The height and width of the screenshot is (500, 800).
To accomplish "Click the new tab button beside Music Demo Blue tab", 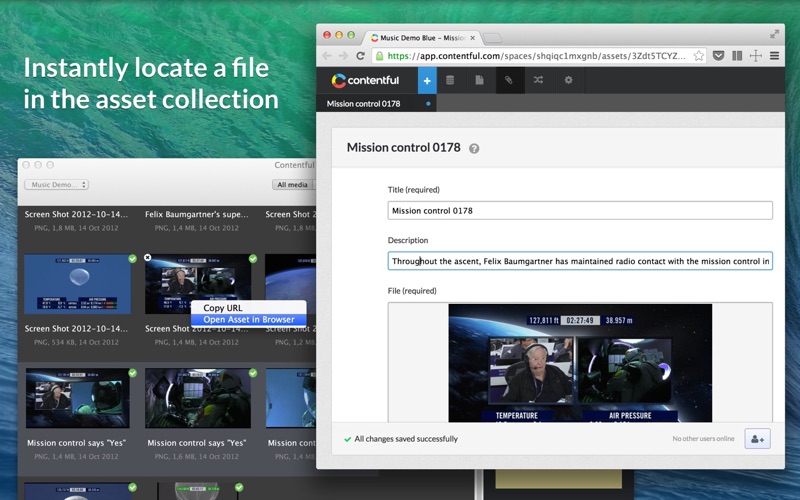I will (x=492, y=38).
